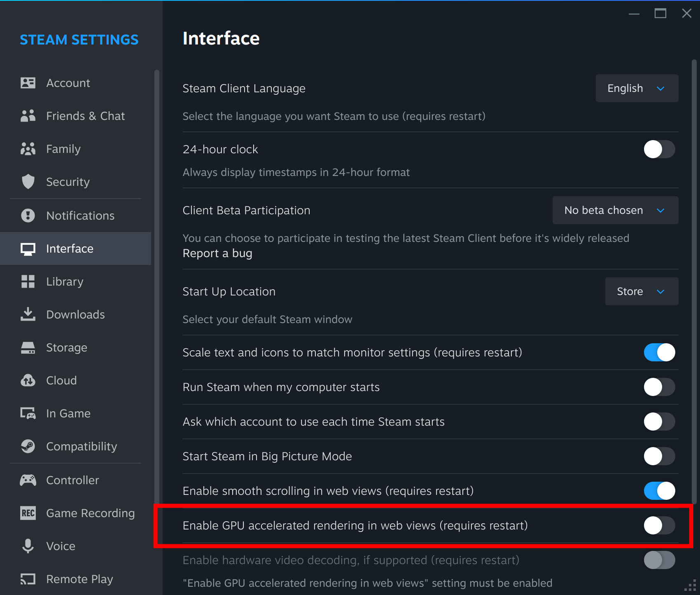Turn off smooth scrolling in web views

(x=659, y=491)
